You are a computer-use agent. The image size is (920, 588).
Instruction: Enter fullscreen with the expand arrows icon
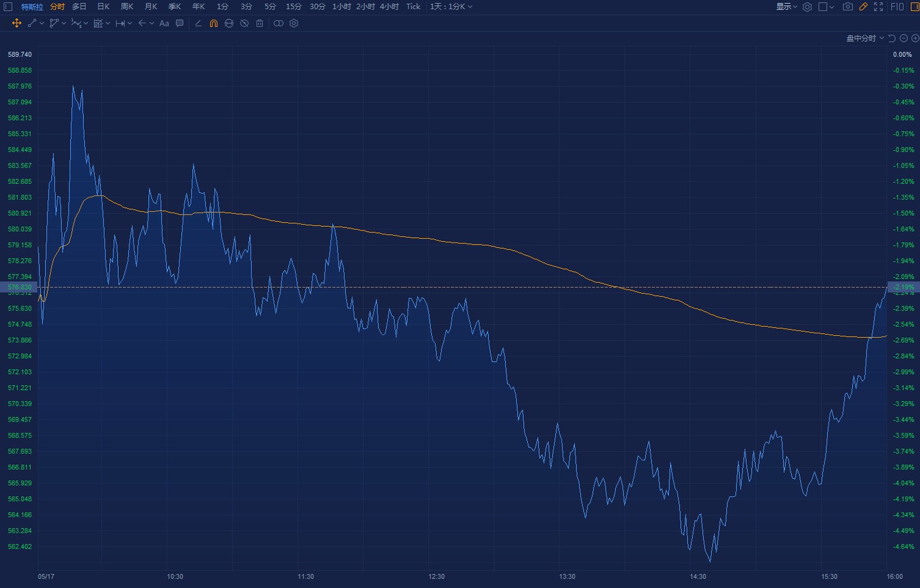[x=878, y=7]
